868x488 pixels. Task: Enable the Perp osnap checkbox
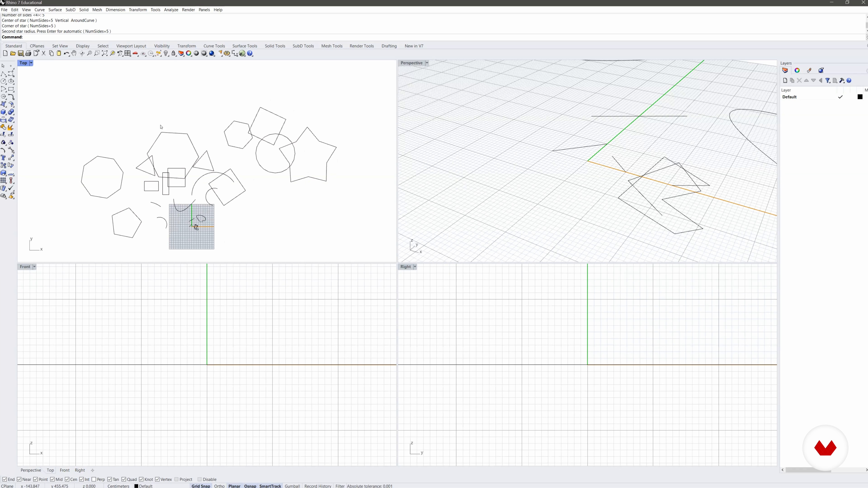click(x=94, y=479)
